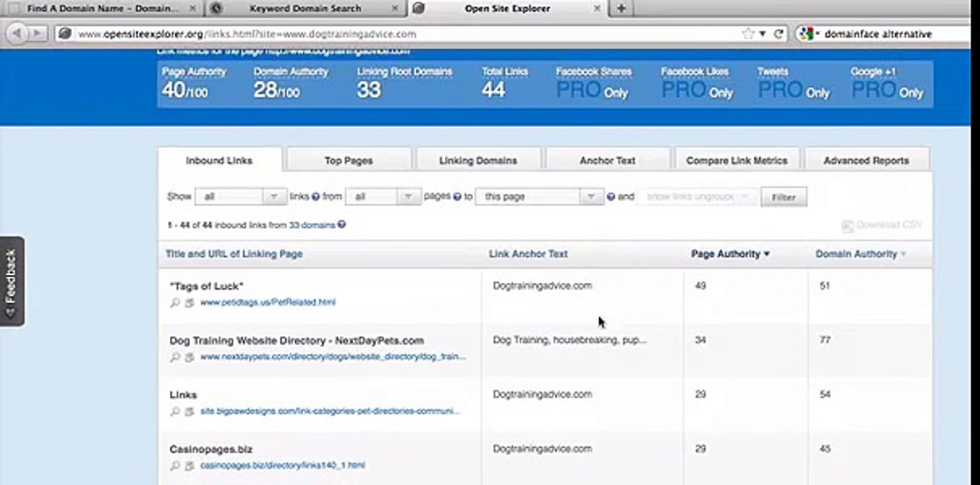The width and height of the screenshot is (980, 485).
Task: Click the 'Dog Training Website Directory' title
Action: [297, 341]
